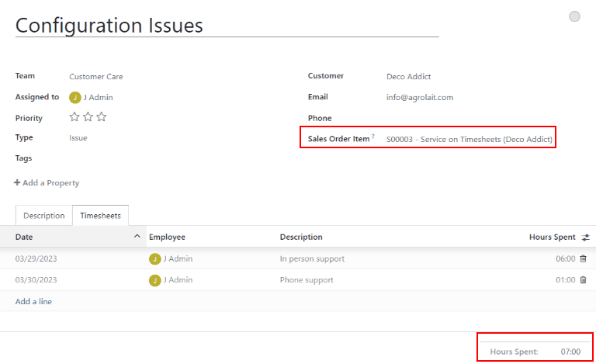Screen dimensions: 596x364
Task: Edit the Configuration Issues title field
Action: coord(227,26)
